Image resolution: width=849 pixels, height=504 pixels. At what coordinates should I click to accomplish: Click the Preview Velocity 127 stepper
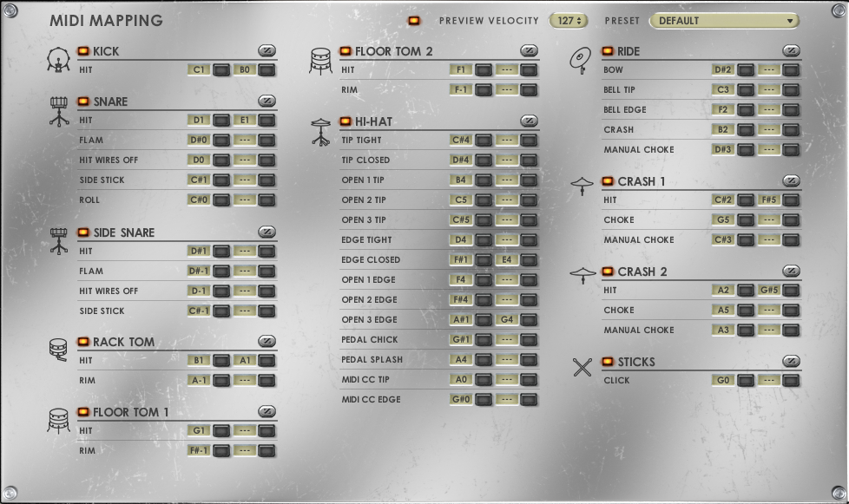click(569, 21)
